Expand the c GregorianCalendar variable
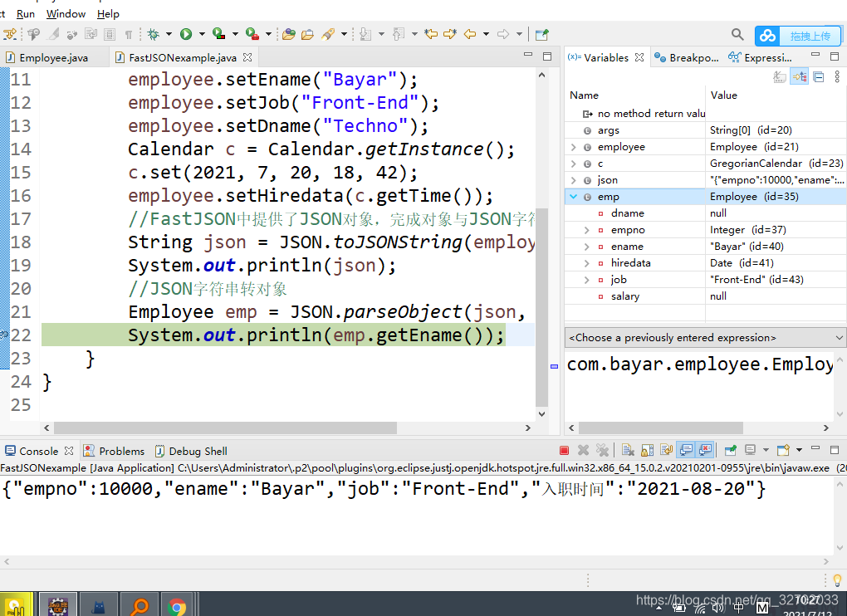 pos(573,164)
